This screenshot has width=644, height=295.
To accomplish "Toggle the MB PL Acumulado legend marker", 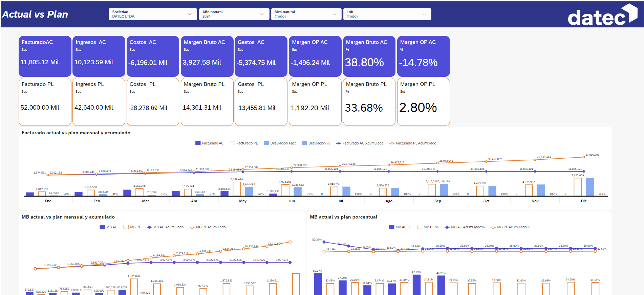I will click(x=192, y=227).
